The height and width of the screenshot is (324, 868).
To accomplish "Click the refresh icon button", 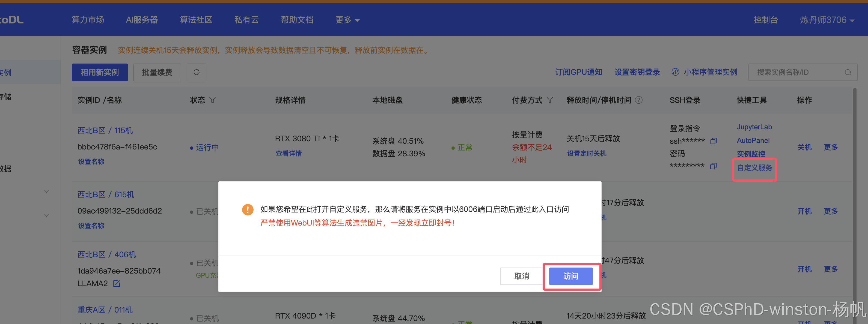I will click(197, 72).
